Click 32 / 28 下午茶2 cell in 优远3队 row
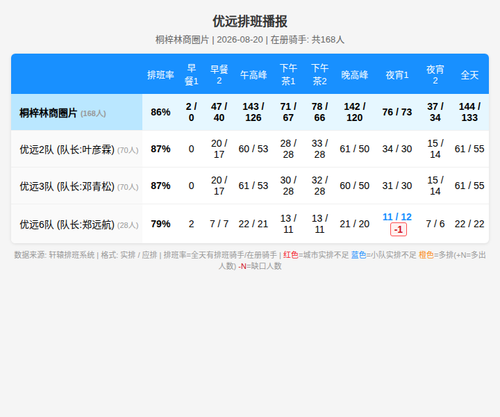Image resolution: width=500 pixels, height=417 pixels. (320, 185)
